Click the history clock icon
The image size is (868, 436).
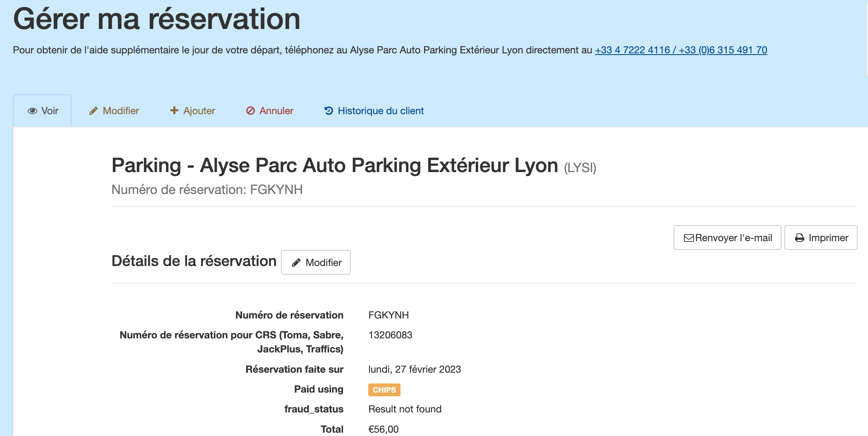click(328, 110)
